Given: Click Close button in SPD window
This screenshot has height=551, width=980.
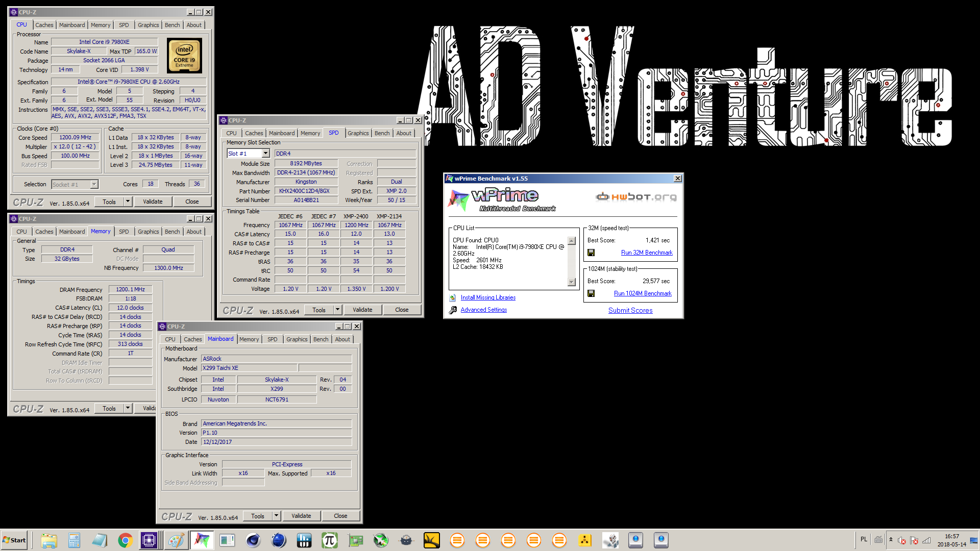Looking at the screenshot, I should click(402, 310).
